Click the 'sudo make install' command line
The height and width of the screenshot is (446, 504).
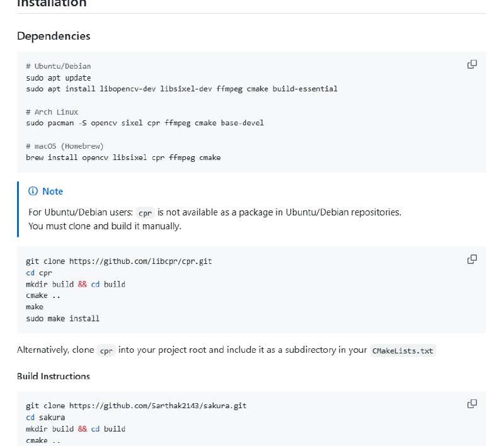coord(62,319)
